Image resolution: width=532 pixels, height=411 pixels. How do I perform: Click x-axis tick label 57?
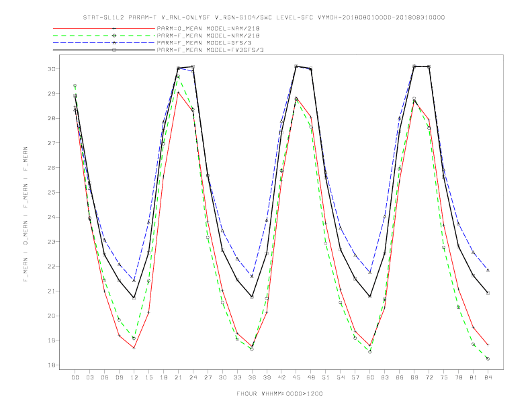(355, 377)
